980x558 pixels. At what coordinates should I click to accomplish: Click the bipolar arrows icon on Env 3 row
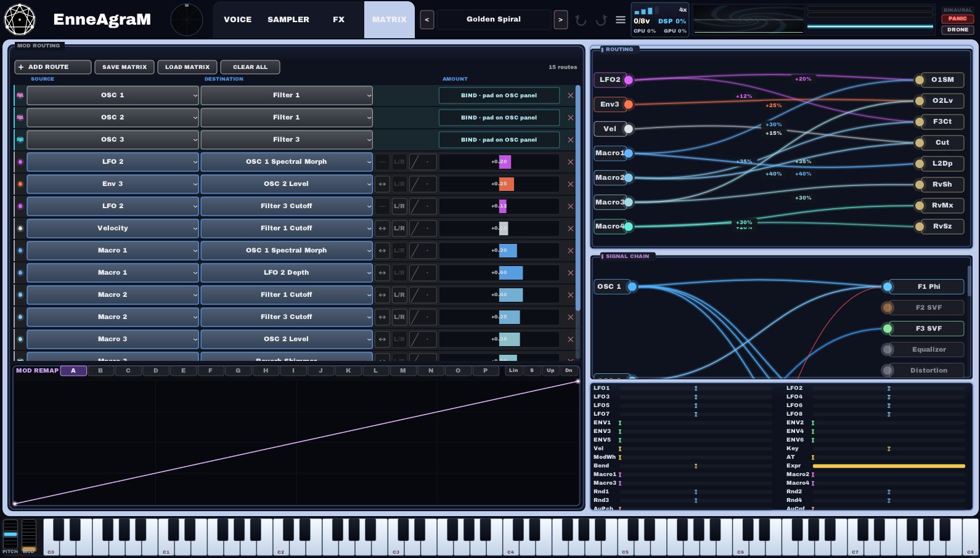point(383,184)
